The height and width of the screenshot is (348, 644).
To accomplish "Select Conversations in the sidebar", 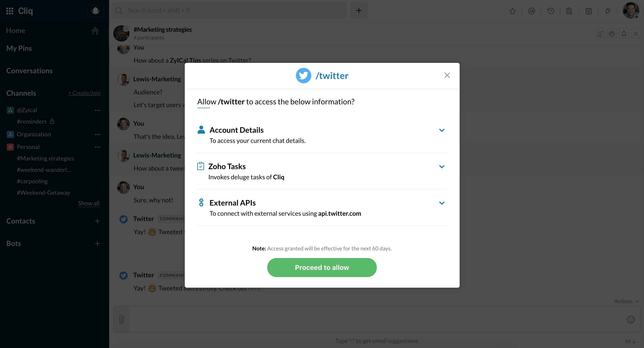I will [x=29, y=71].
